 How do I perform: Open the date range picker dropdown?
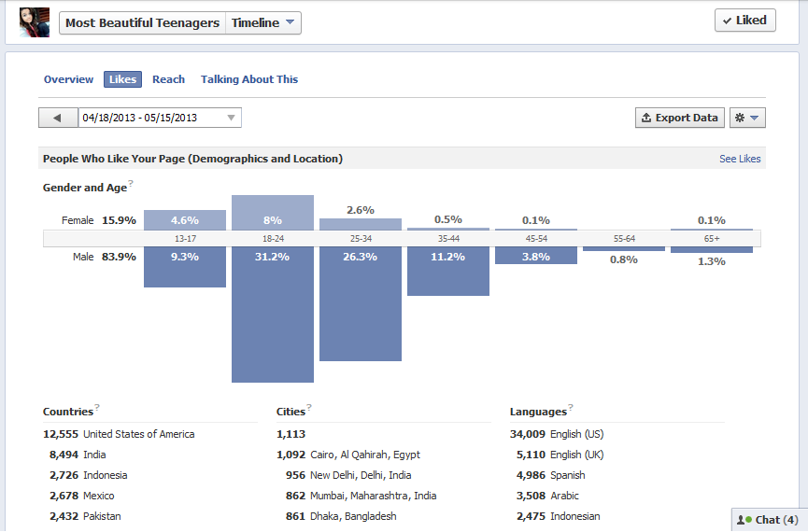tap(160, 118)
